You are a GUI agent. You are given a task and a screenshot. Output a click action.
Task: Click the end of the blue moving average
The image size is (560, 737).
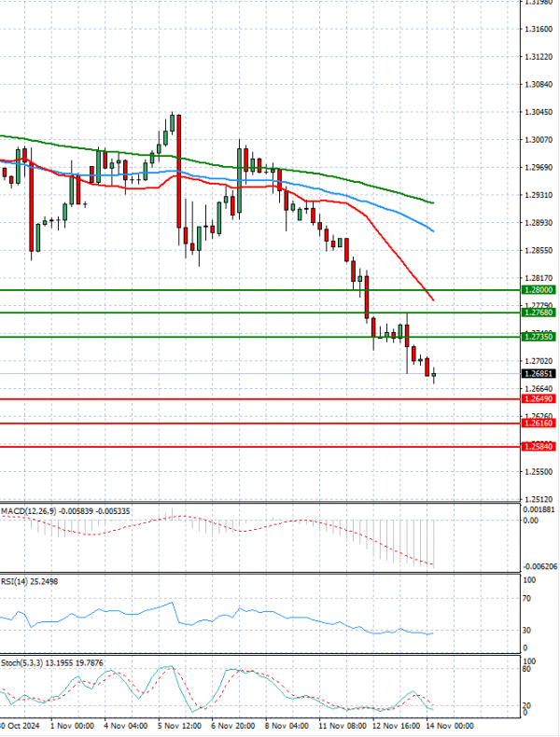click(432, 230)
